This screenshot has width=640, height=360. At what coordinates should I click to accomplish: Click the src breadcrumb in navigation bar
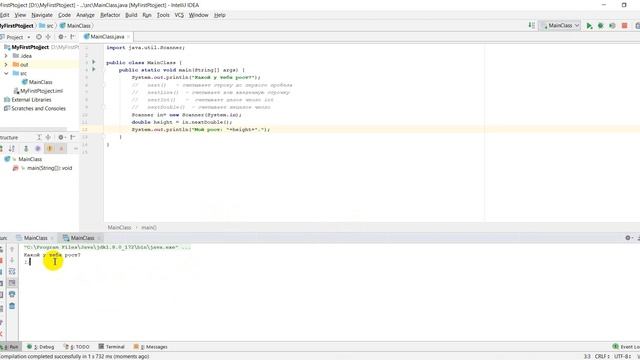(47, 26)
